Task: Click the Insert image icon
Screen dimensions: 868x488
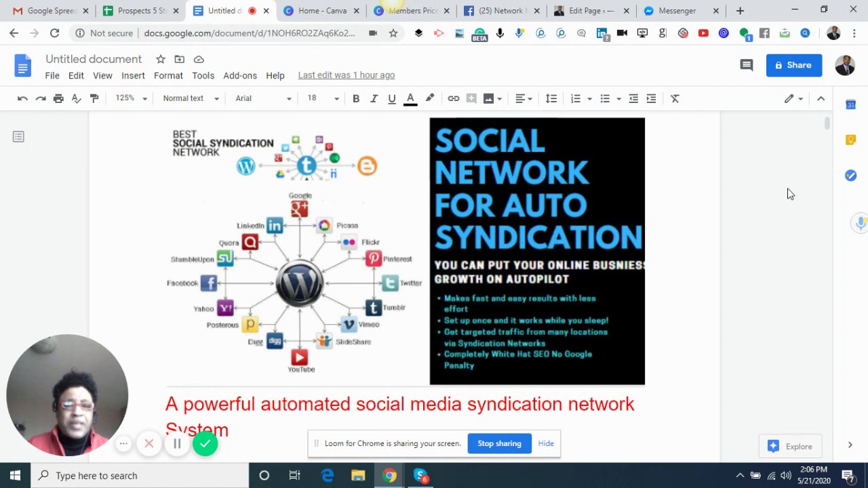Action: (488, 98)
